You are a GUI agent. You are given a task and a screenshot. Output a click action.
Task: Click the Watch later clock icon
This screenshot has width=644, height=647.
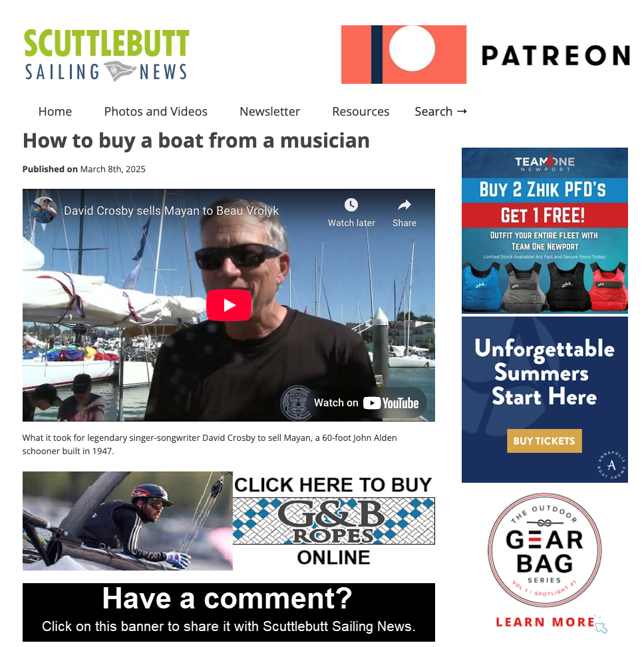tap(351, 205)
